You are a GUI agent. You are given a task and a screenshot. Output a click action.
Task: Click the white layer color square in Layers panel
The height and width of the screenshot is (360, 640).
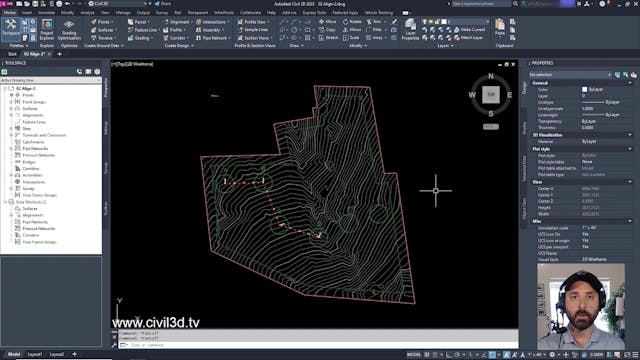click(x=444, y=22)
